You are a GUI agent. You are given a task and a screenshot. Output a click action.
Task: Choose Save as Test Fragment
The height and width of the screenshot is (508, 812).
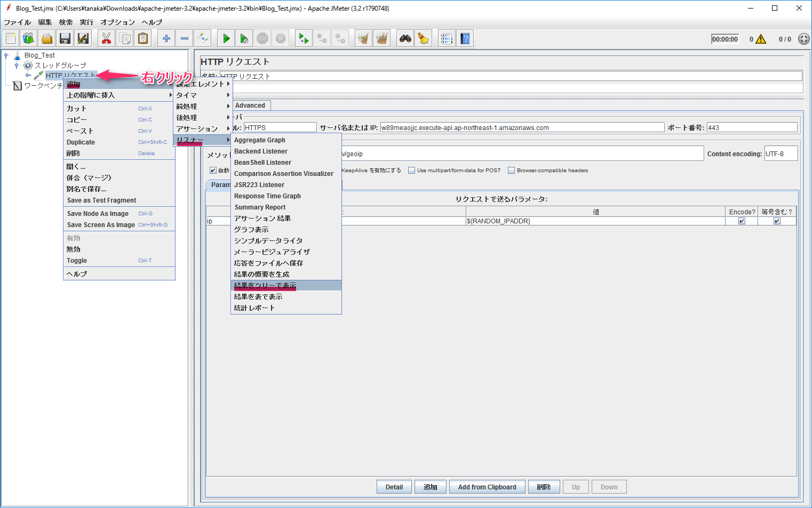pyautogui.click(x=119, y=200)
